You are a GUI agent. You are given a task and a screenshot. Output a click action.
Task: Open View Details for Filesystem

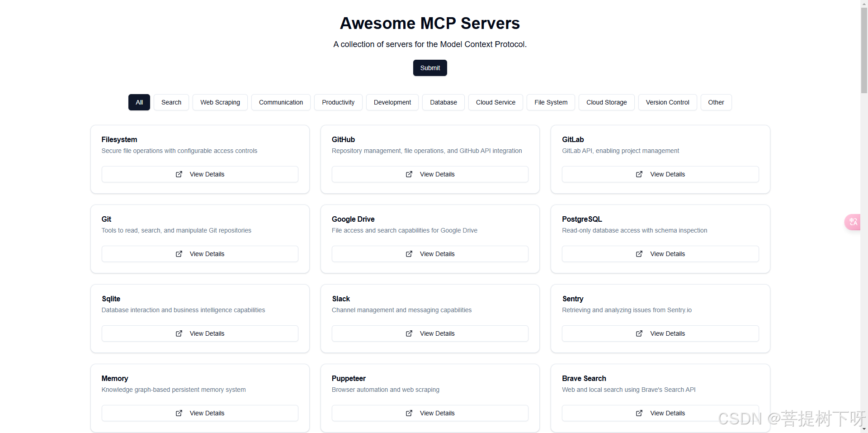[x=200, y=174]
